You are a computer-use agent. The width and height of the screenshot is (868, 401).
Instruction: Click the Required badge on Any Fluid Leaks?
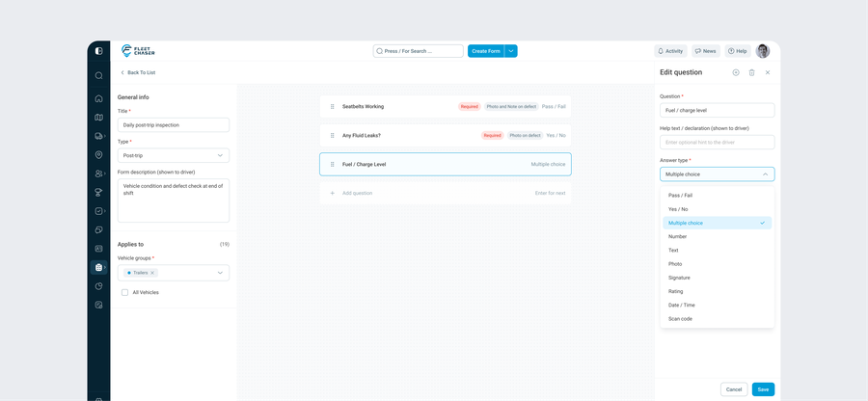[492, 135]
